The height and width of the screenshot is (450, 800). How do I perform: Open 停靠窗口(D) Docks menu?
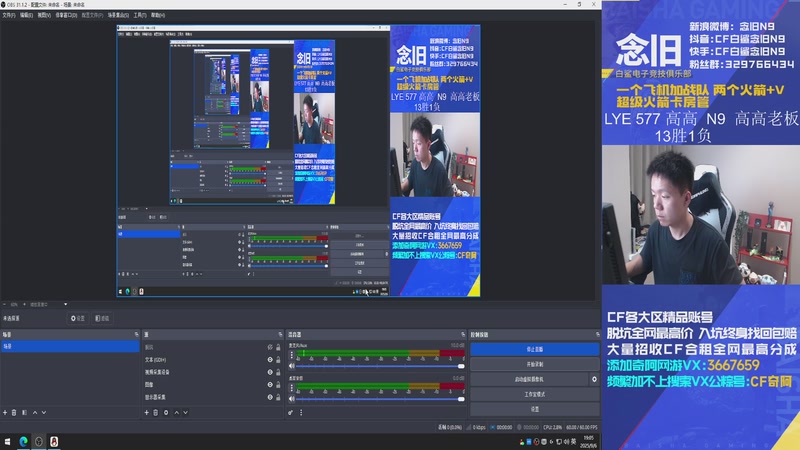[x=66, y=15]
